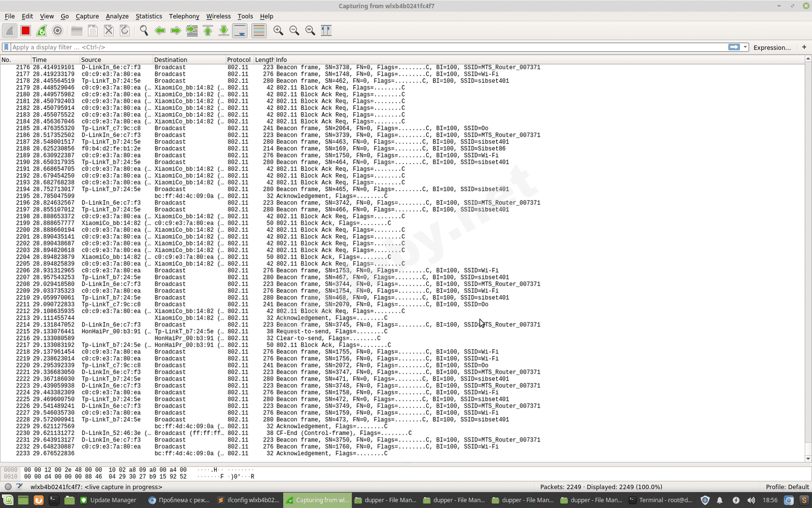The image size is (812, 508).
Task: Open the display filter bookmark menu
Action: coord(6,47)
